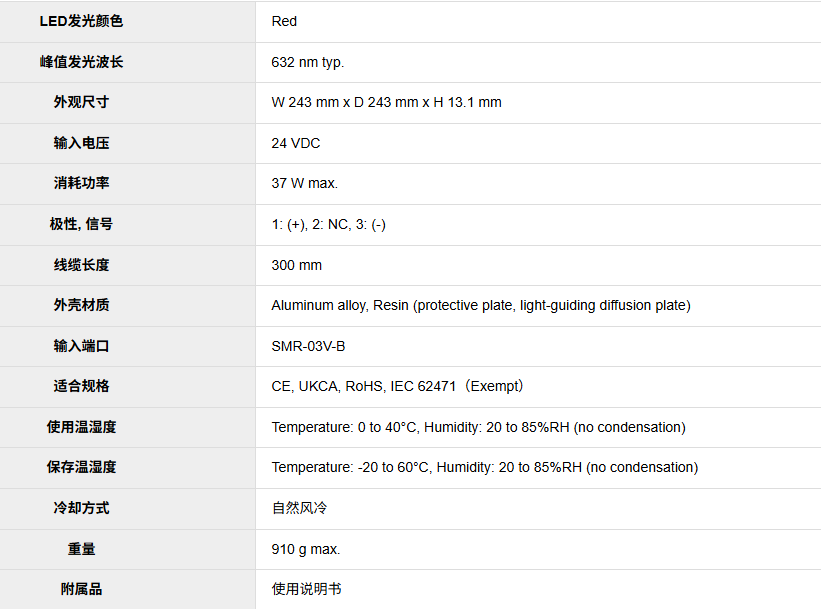Click the "使用说明书" accessory value

coord(306,589)
